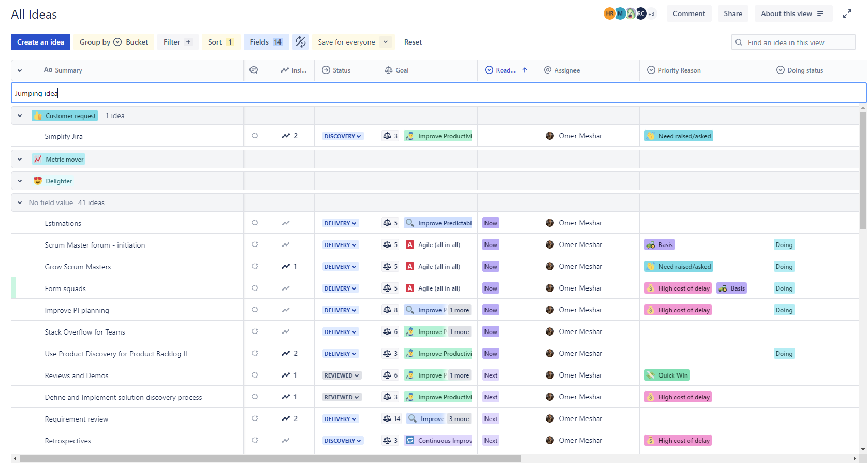Collapse the No field value group
The width and height of the screenshot is (868, 463).
[20, 203]
